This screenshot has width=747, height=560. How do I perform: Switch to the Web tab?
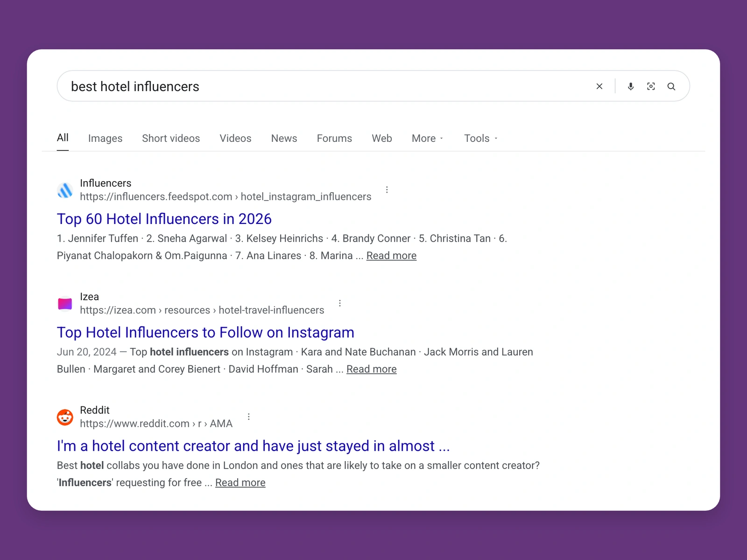click(382, 138)
